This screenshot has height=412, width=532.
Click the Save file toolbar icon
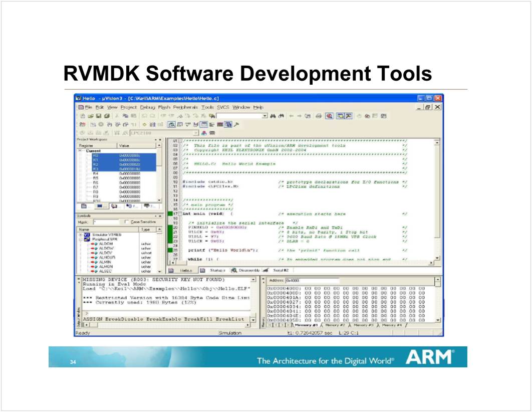coord(98,116)
